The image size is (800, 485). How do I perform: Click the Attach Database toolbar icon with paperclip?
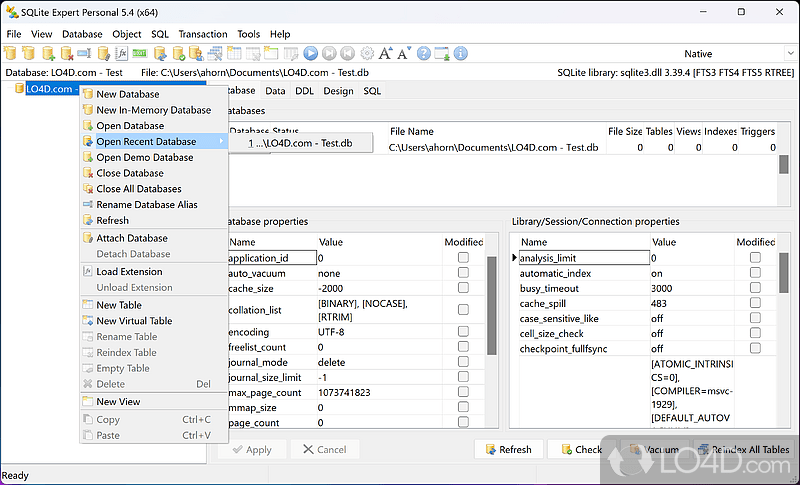tap(103, 53)
